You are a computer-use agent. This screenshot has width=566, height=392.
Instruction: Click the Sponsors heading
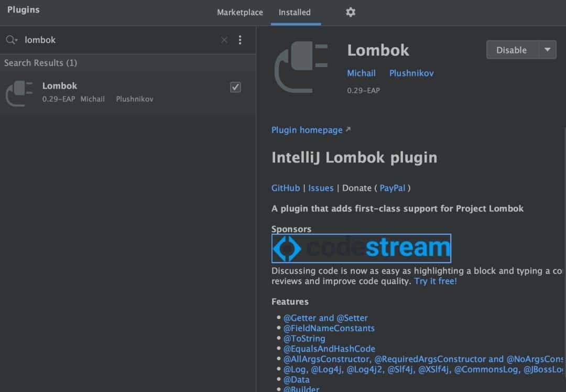click(x=291, y=229)
